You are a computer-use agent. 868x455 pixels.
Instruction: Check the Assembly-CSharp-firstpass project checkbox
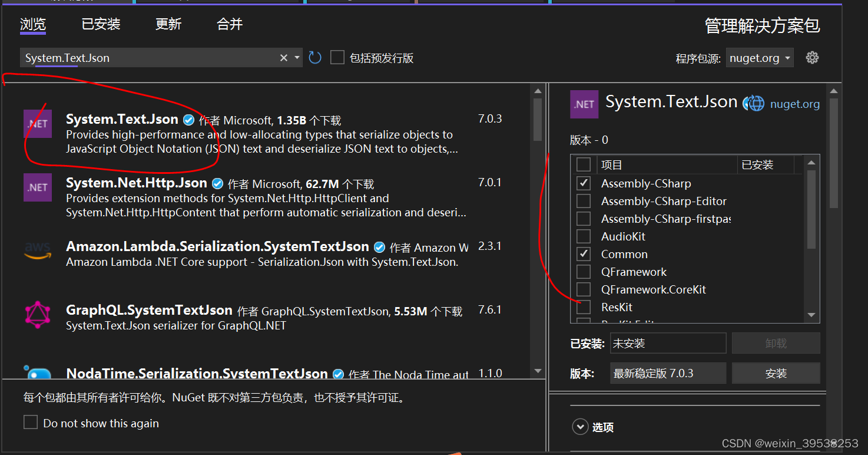583,219
